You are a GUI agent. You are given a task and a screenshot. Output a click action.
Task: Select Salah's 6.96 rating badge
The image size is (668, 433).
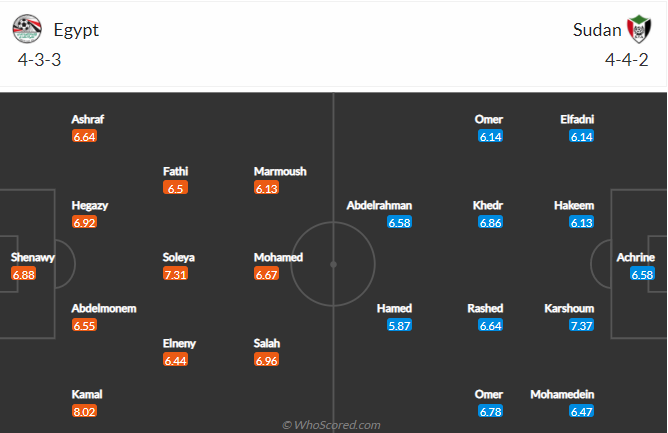[x=267, y=361]
